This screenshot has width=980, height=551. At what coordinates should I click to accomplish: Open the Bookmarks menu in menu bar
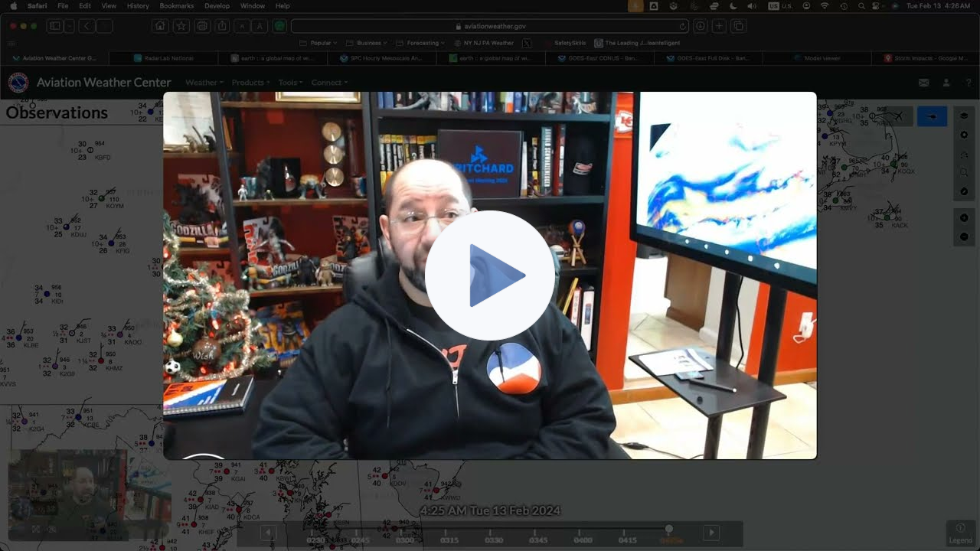tap(176, 5)
